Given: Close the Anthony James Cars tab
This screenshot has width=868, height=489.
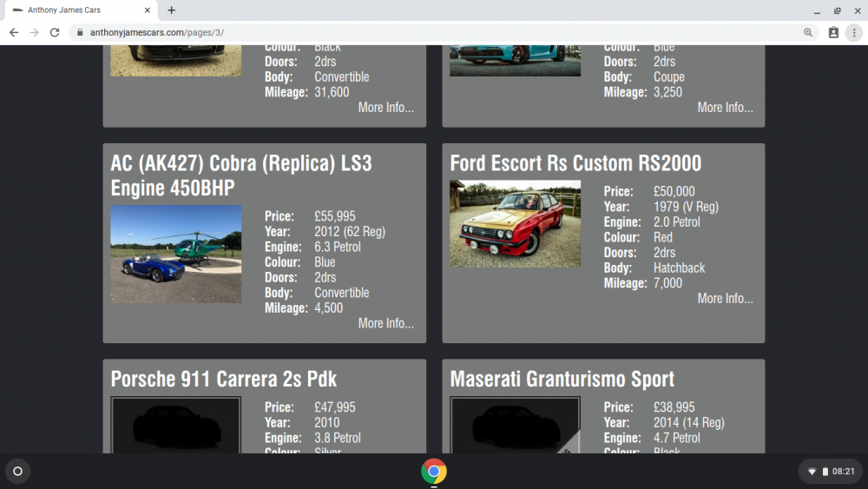Looking at the screenshot, I should 148,10.
